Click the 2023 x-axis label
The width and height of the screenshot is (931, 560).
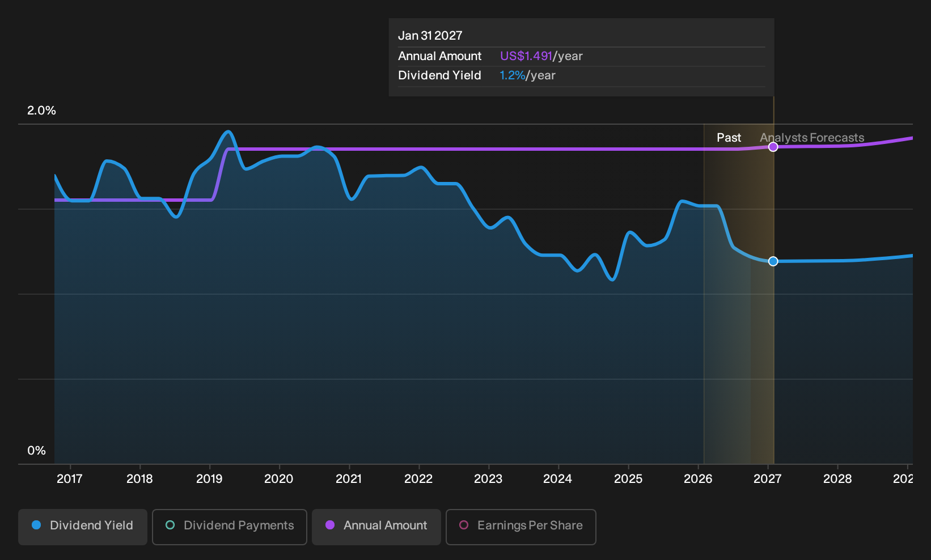(x=488, y=479)
